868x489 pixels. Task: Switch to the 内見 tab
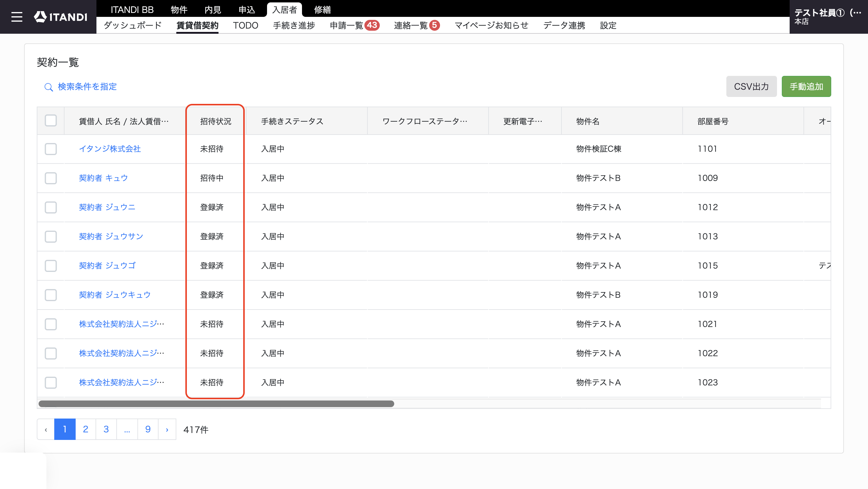click(212, 10)
